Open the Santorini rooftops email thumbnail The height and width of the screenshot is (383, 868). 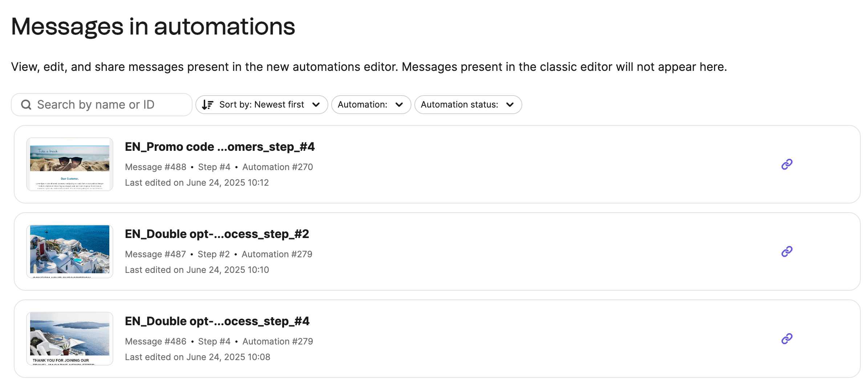70,251
